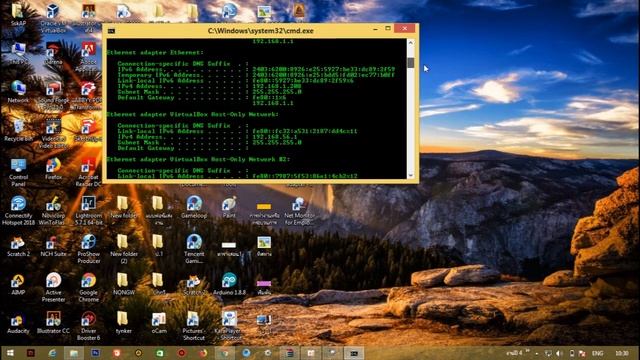Select the Sound Forge desktop shortcut
This screenshot has height=360, width=640.
coord(53,96)
